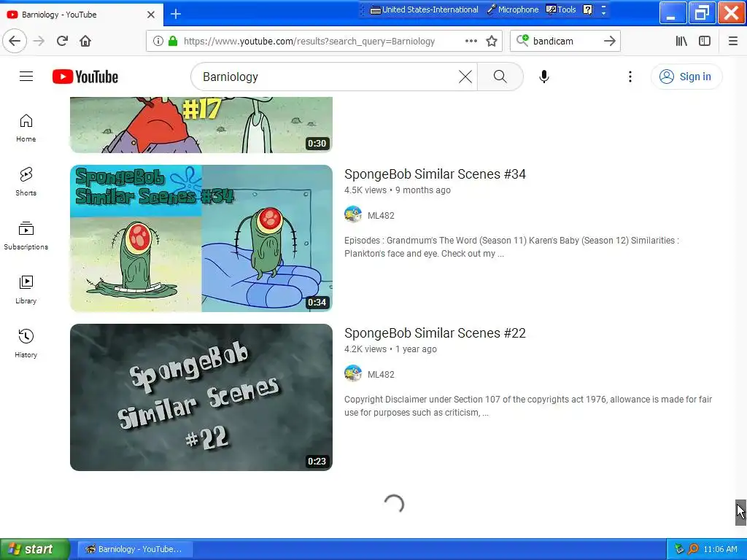This screenshot has height=560, width=747.
Task: Open the Windows start menu
Action: pyautogui.click(x=35, y=549)
